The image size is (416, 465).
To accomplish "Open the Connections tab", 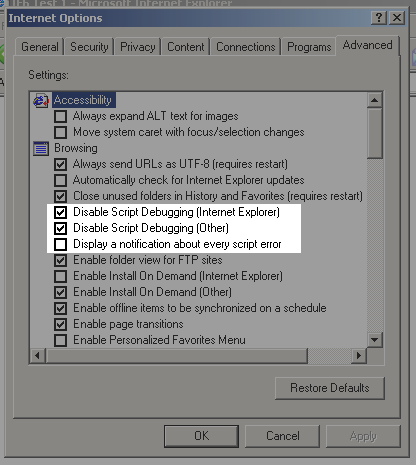I will (246, 47).
